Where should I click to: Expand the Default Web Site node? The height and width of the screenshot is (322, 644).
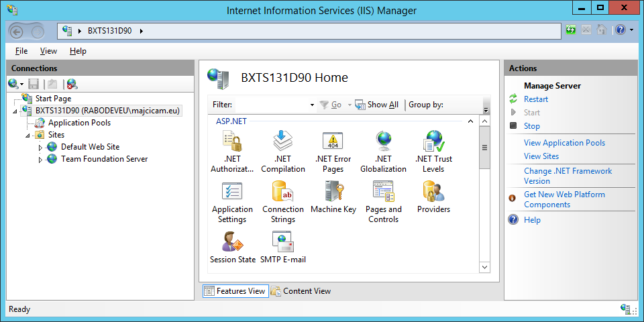click(x=40, y=147)
